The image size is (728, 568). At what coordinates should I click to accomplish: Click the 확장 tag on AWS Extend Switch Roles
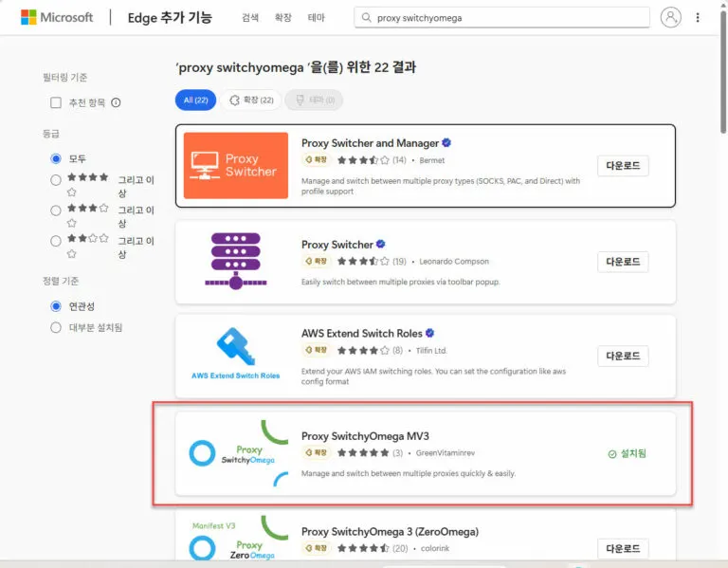(x=317, y=350)
